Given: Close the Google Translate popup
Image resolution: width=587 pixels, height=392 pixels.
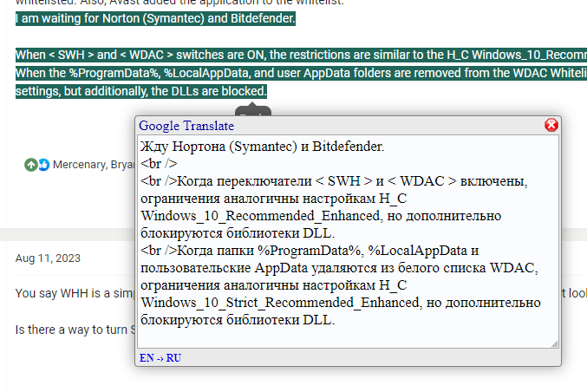Looking at the screenshot, I should click(551, 125).
